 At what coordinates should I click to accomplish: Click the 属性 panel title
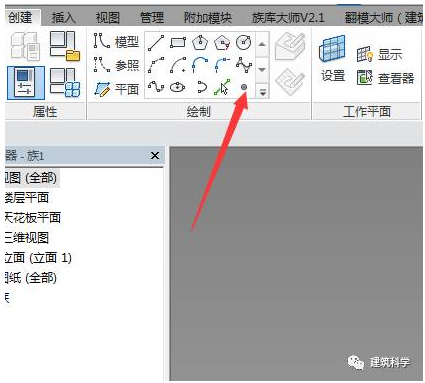(45, 111)
